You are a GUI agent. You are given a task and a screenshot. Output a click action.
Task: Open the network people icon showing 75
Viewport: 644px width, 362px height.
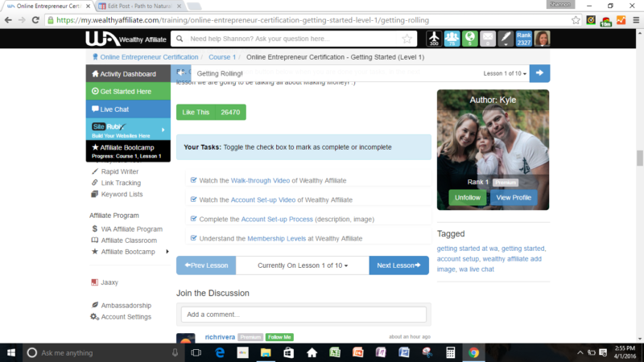point(452,39)
